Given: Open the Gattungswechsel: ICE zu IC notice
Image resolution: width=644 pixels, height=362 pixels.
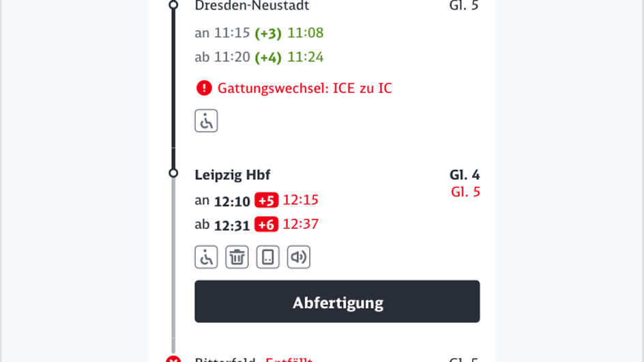Looking at the screenshot, I should (304, 88).
